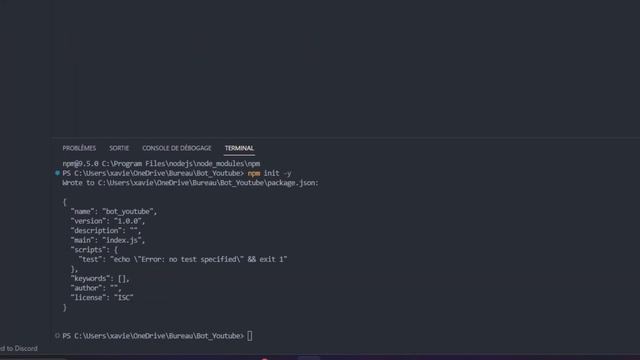This screenshot has height=360, width=640.
Task: Select the TERMINAL tab
Action: click(x=239, y=148)
